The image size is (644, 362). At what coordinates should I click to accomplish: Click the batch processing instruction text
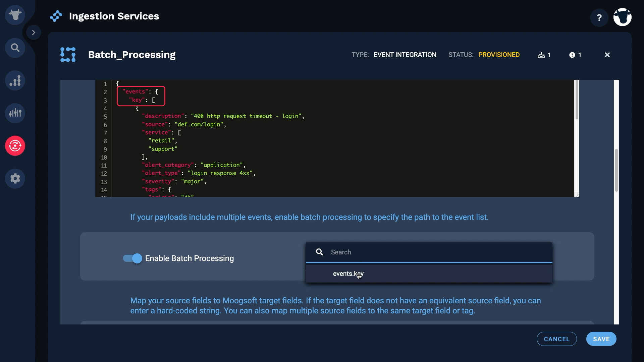click(309, 217)
